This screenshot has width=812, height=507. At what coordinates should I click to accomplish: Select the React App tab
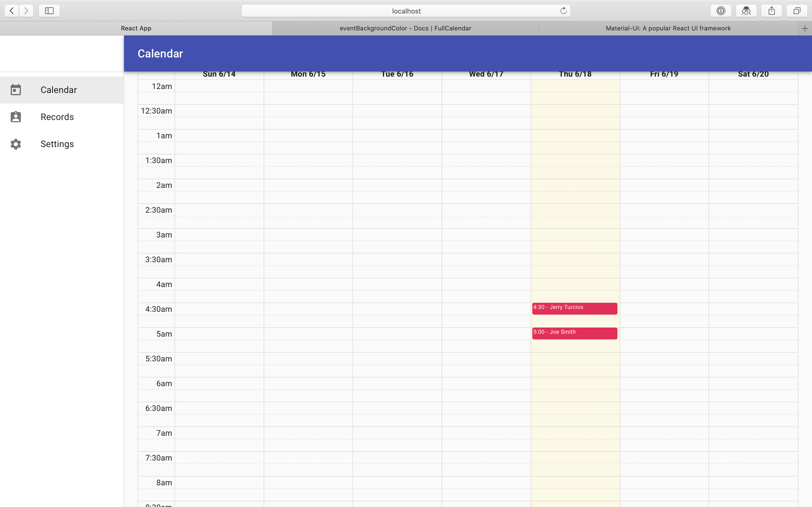pyautogui.click(x=136, y=28)
